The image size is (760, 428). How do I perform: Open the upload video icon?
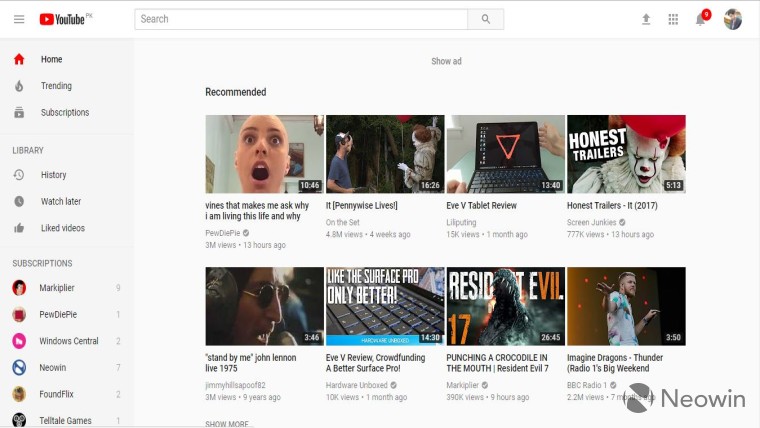646,19
